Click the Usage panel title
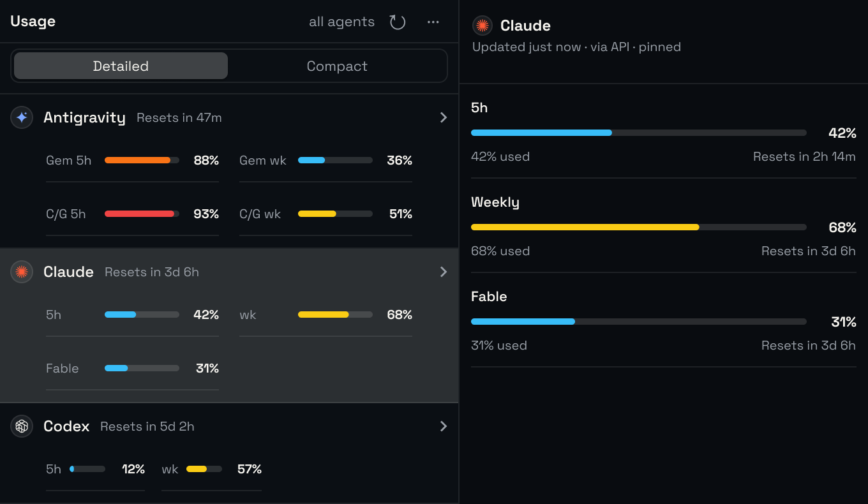Screen dimensions: 868x504 (33, 21)
